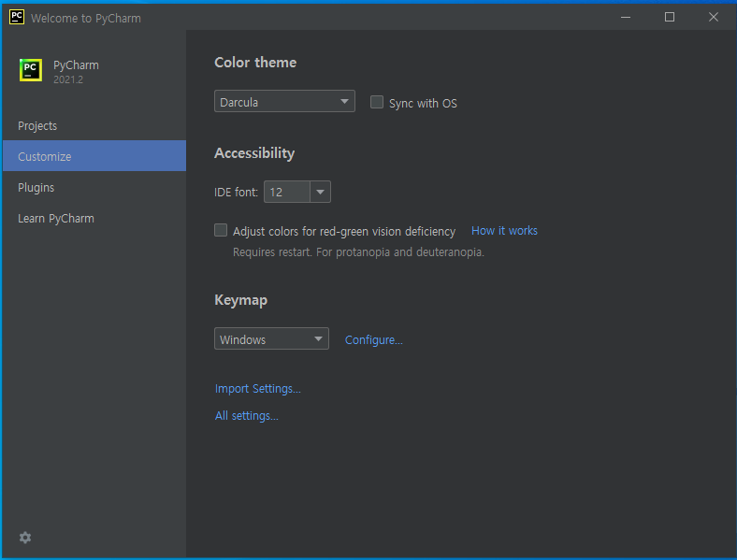Click the 'IDE font:' label
The height and width of the screenshot is (560, 737).
click(x=236, y=193)
